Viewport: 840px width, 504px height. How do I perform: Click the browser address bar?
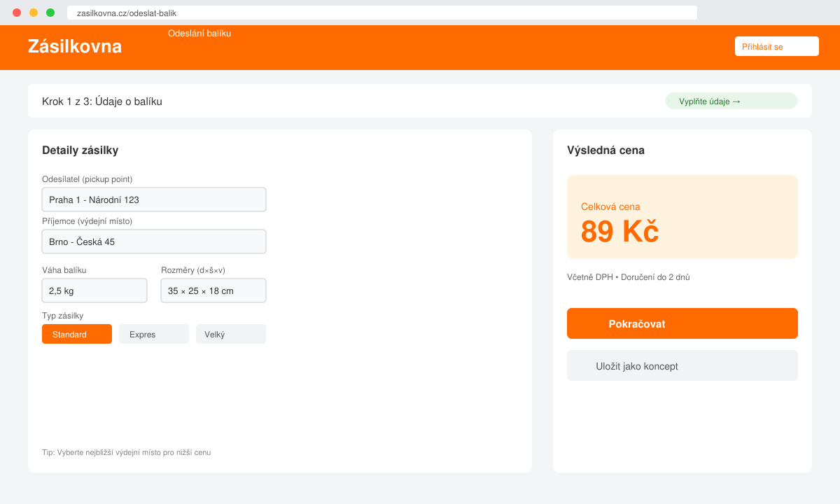point(382,13)
